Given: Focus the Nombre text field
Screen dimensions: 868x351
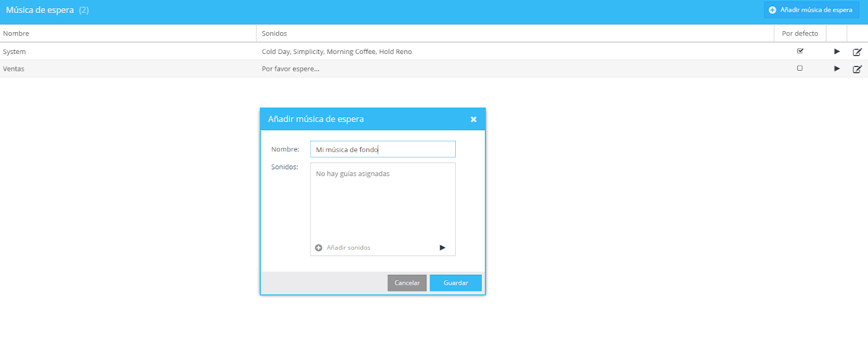Looking at the screenshot, I should [x=382, y=149].
